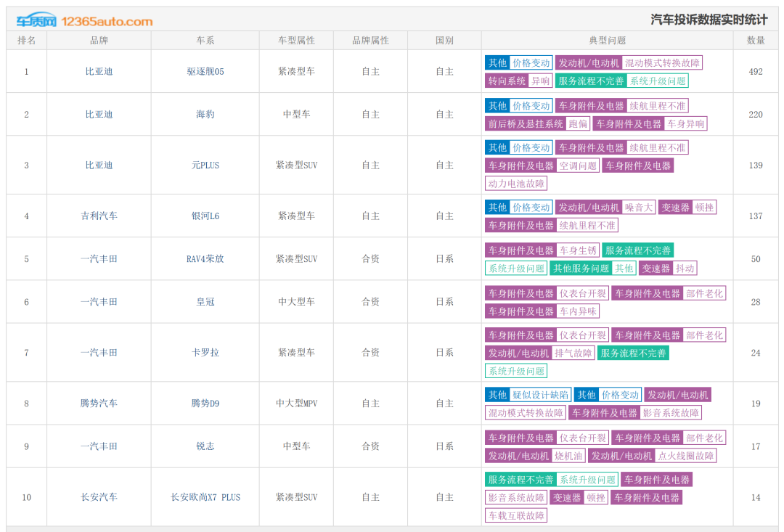
Task: Click 中大型车 in the 皇冠 row
Action: [296, 302]
